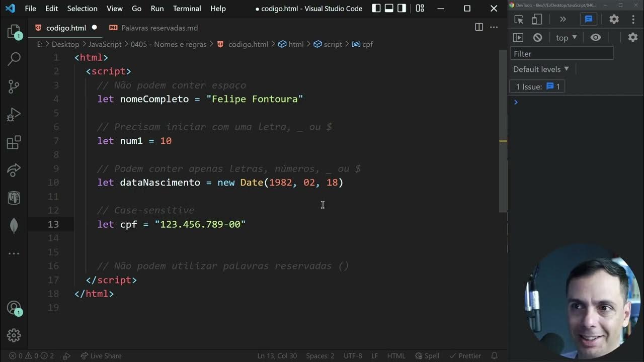Click the editor vertical scrollbar
Screen dimensions: 644x362
coord(503,131)
